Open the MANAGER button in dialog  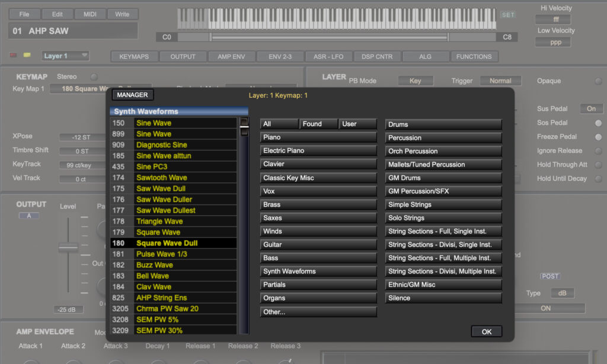132,95
